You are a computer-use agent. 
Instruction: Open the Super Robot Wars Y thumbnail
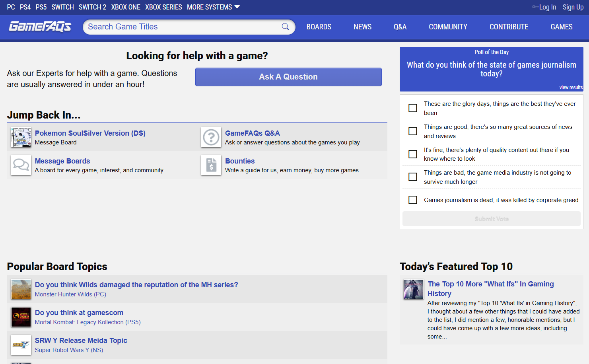21,345
